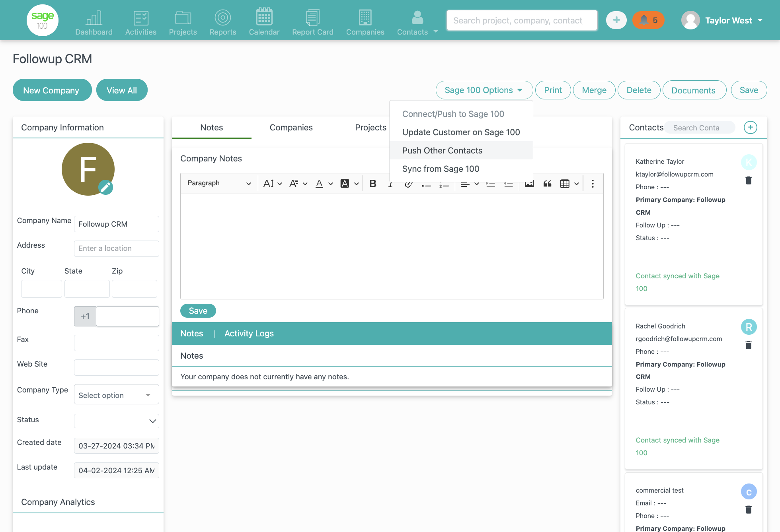Choose Update Customer on Sage 100
The height and width of the screenshot is (532, 780).
click(461, 132)
